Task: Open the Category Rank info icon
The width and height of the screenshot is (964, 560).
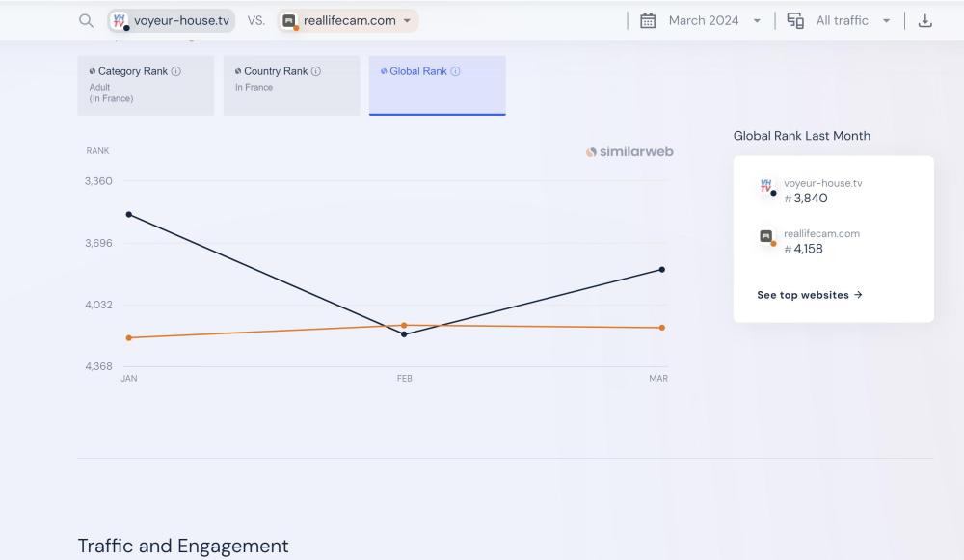Action: (x=175, y=72)
